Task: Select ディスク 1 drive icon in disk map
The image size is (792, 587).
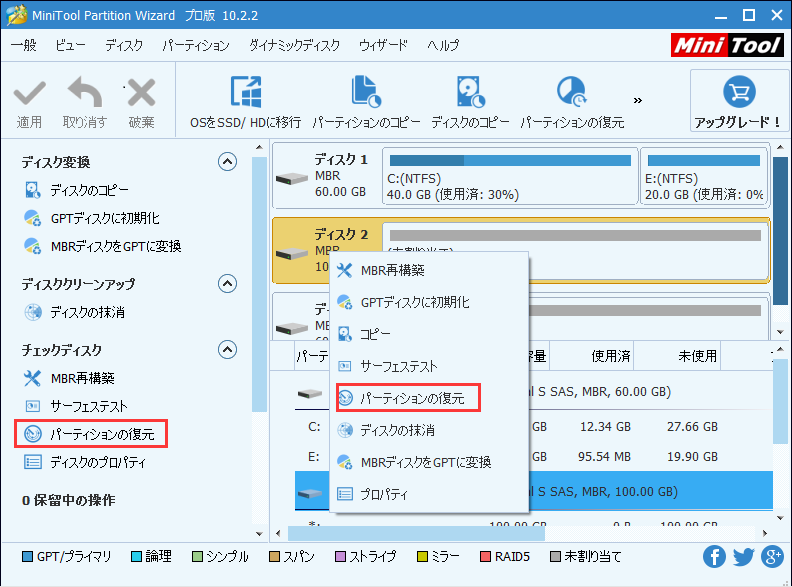Action: coord(291,178)
